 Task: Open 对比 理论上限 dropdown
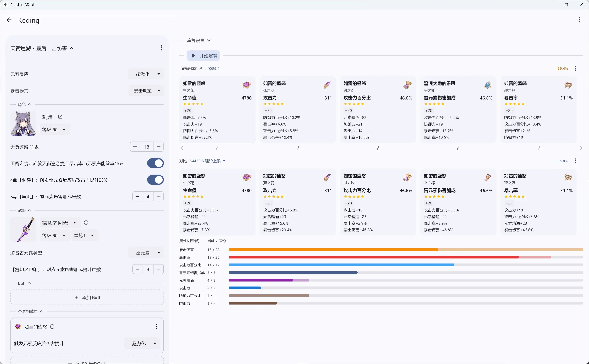click(x=207, y=161)
